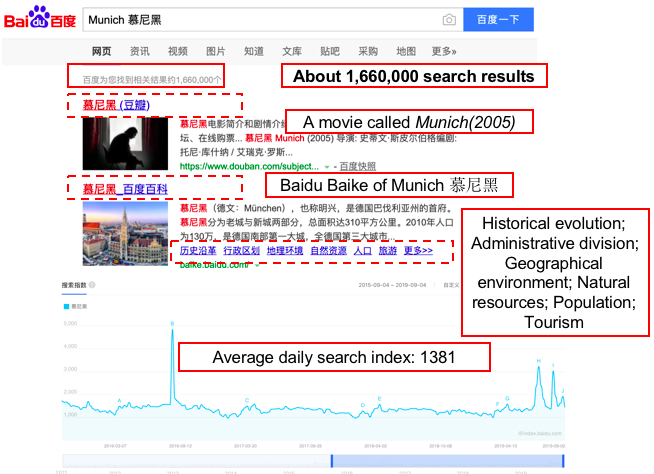
Task: Click marker A on search index chart
Action: (x=119, y=401)
